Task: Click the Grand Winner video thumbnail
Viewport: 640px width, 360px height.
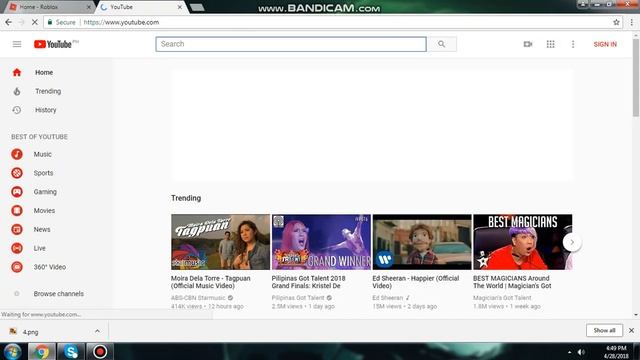Action: (x=321, y=242)
